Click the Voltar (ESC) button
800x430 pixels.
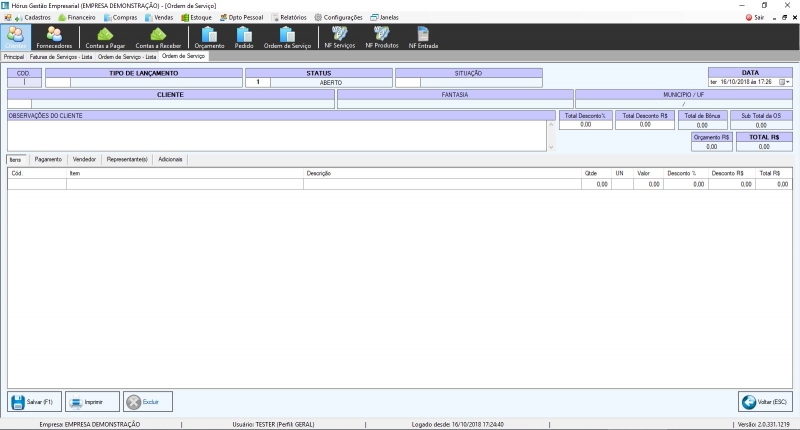click(765, 401)
